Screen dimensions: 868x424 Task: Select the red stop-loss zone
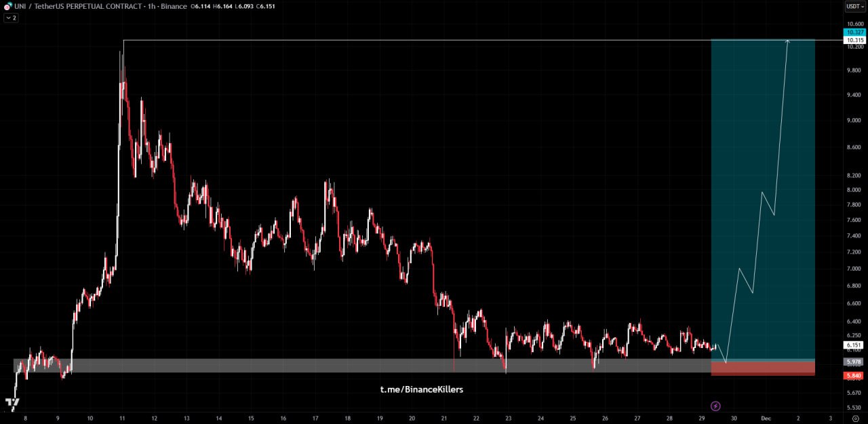(x=762, y=368)
